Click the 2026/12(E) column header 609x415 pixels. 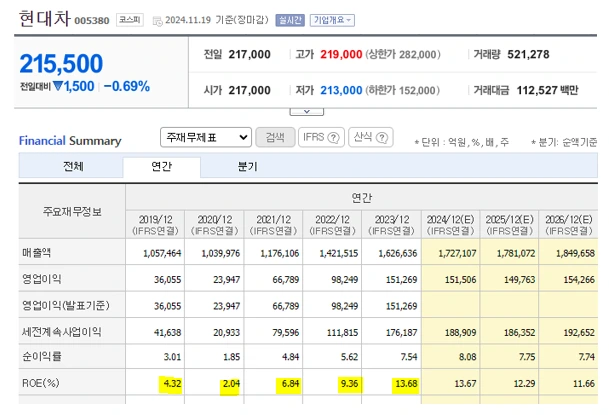point(569,225)
